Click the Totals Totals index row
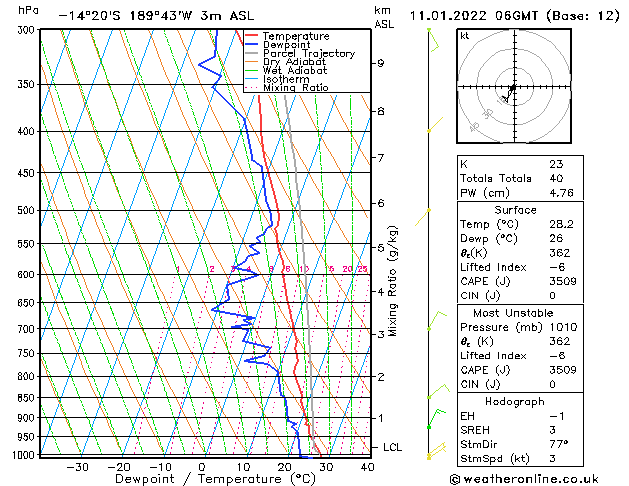Screen dimensions: 629x486 tap(520, 178)
